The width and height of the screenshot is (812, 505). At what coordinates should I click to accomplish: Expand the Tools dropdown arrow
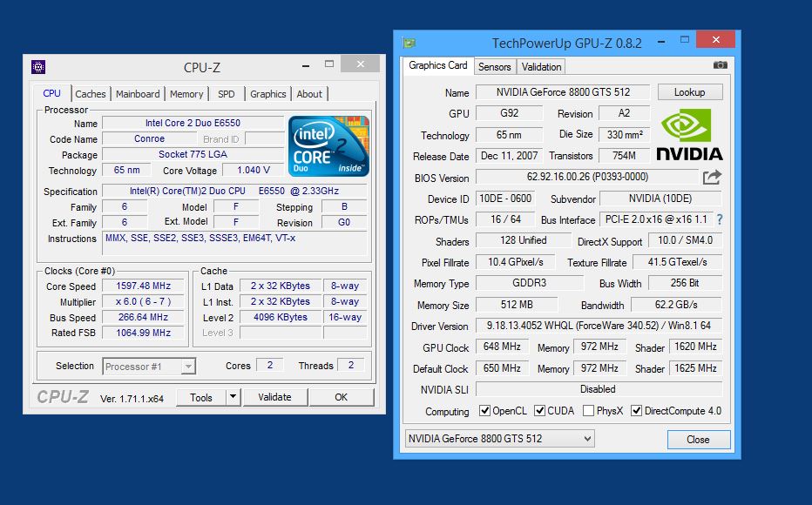click(x=233, y=397)
